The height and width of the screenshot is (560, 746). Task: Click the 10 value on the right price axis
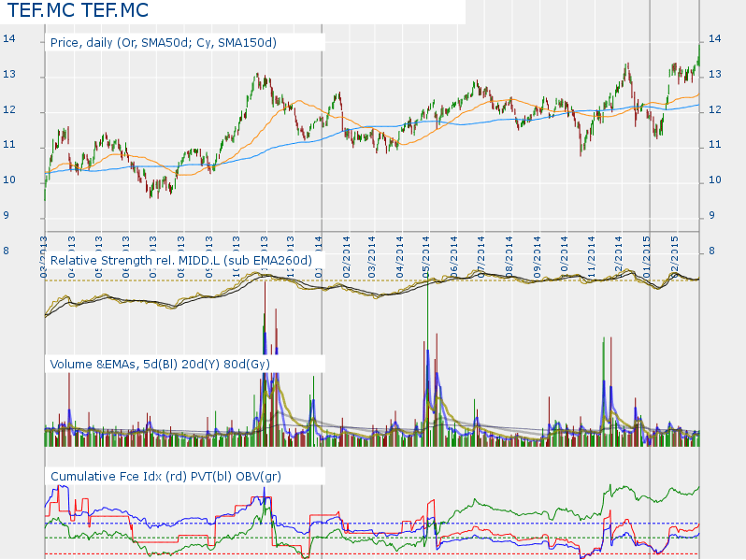click(x=714, y=180)
